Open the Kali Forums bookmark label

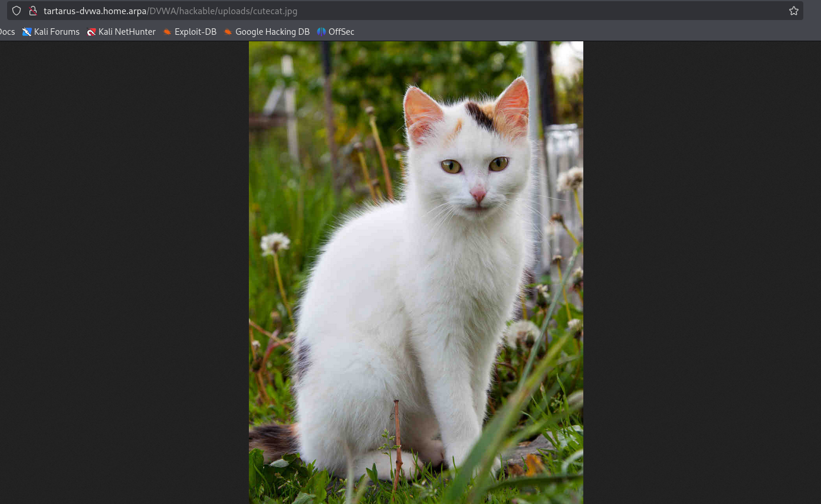(x=57, y=32)
